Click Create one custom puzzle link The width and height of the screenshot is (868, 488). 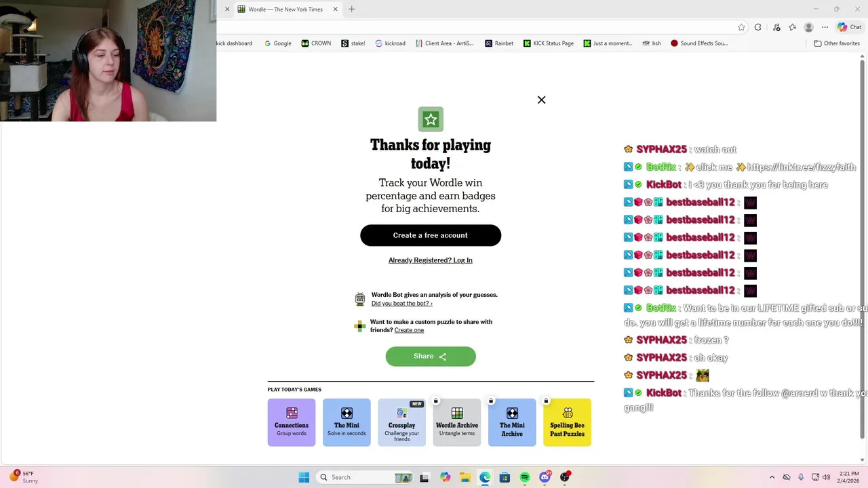(409, 330)
